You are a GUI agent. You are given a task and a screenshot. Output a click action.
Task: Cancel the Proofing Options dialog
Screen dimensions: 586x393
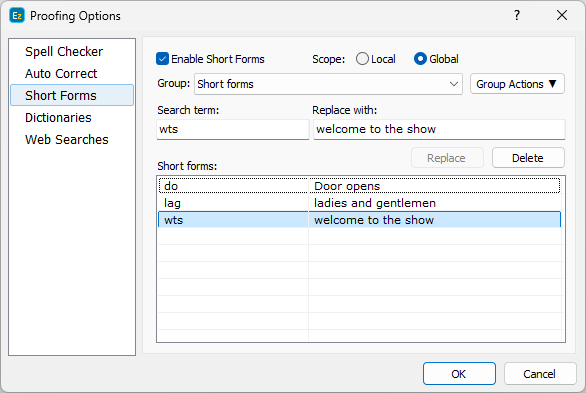(x=539, y=374)
